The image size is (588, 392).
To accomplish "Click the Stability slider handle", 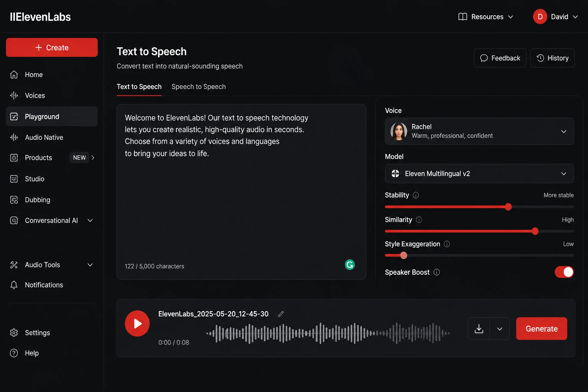I will pyautogui.click(x=508, y=207).
